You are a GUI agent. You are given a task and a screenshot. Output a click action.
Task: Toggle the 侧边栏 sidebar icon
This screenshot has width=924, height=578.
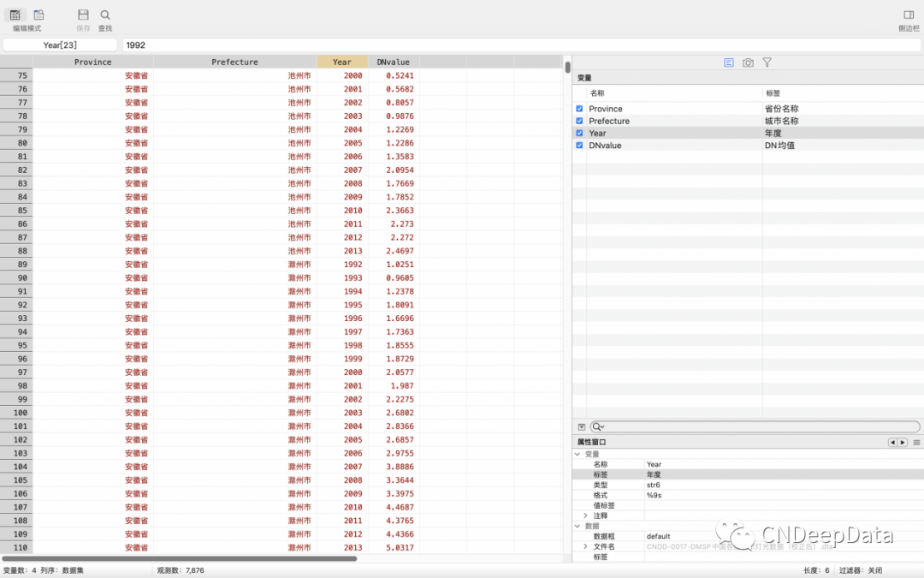click(x=909, y=15)
